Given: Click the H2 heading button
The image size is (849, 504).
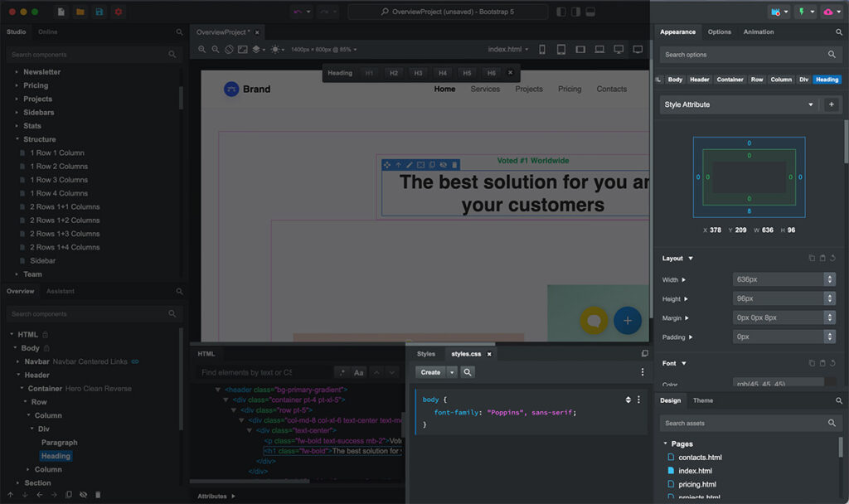Looking at the screenshot, I should tap(394, 73).
